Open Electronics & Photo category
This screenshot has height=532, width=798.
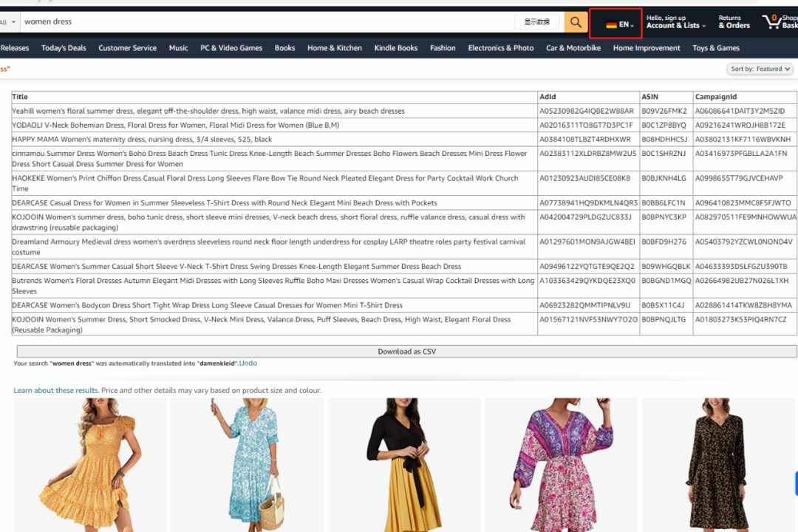coord(501,48)
